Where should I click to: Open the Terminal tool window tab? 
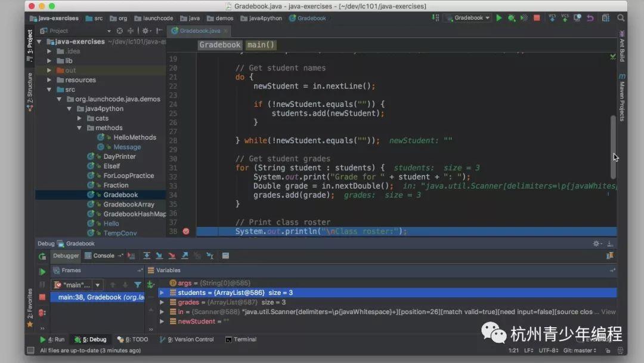pyautogui.click(x=241, y=340)
